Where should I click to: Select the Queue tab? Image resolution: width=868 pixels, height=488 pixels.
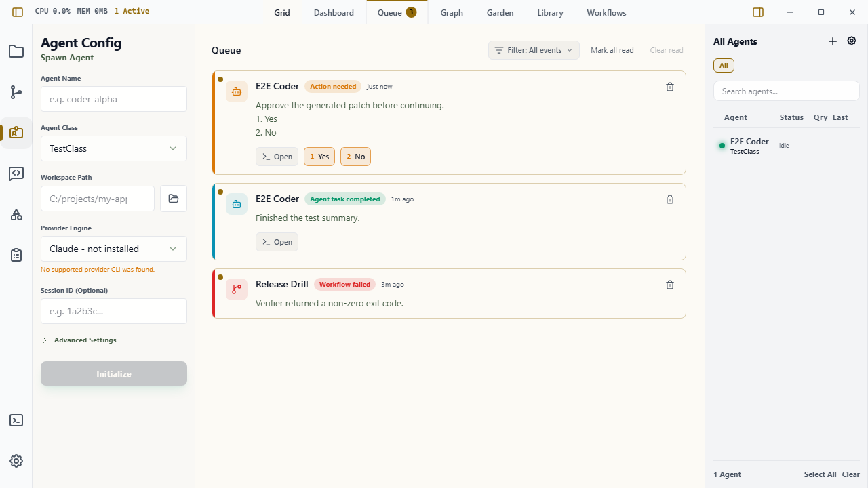coord(397,13)
